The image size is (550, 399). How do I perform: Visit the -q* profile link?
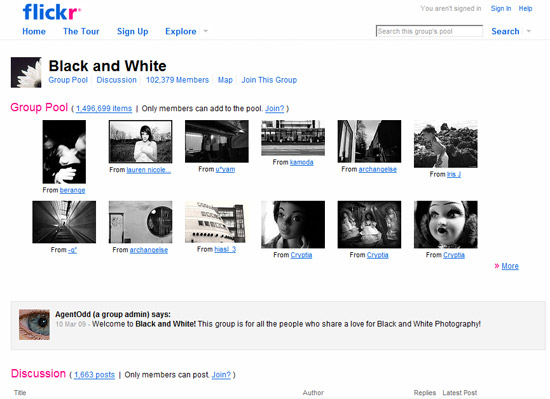pyautogui.click(x=72, y=250)
